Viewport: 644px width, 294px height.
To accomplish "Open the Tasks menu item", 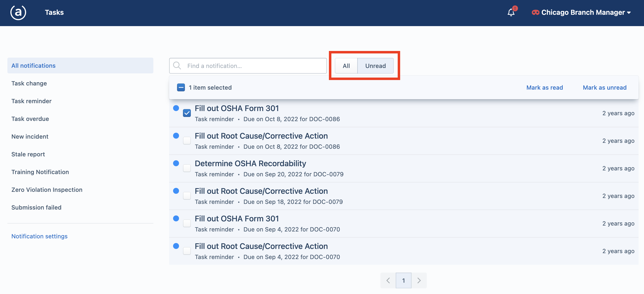I will pos(54,13).
